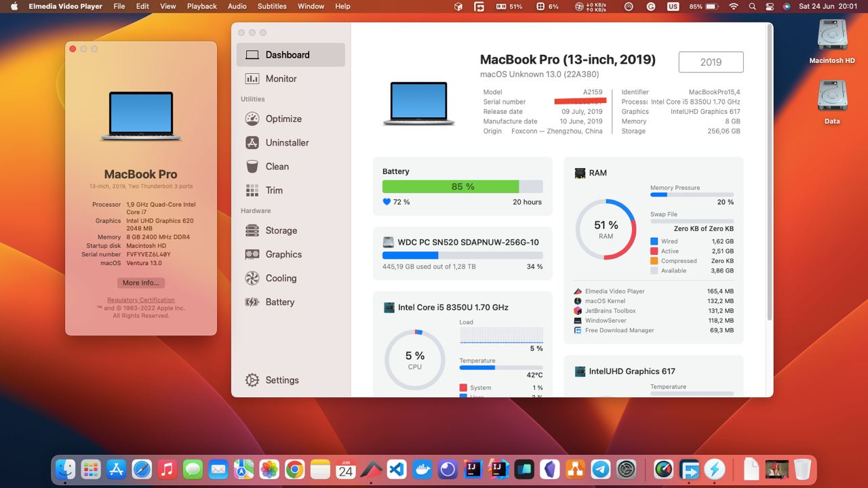Viewport: 868px width, 488px height.
Task: Click the dashboard vertical scrollbar
Action: pos(769,173)
